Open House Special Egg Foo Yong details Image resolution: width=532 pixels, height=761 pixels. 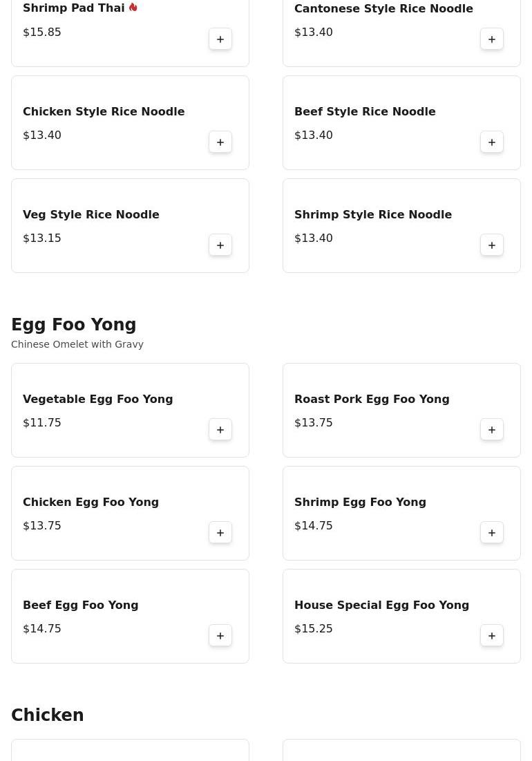381,605
